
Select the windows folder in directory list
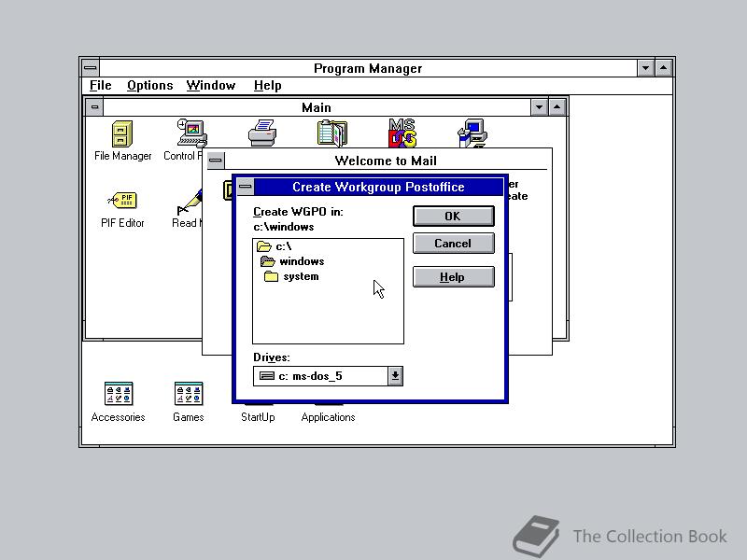pyautogui.click(x=292, y=261)
